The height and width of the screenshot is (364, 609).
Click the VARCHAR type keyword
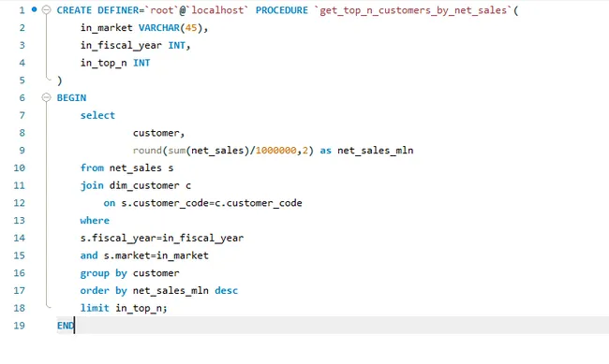pos(159,28)
